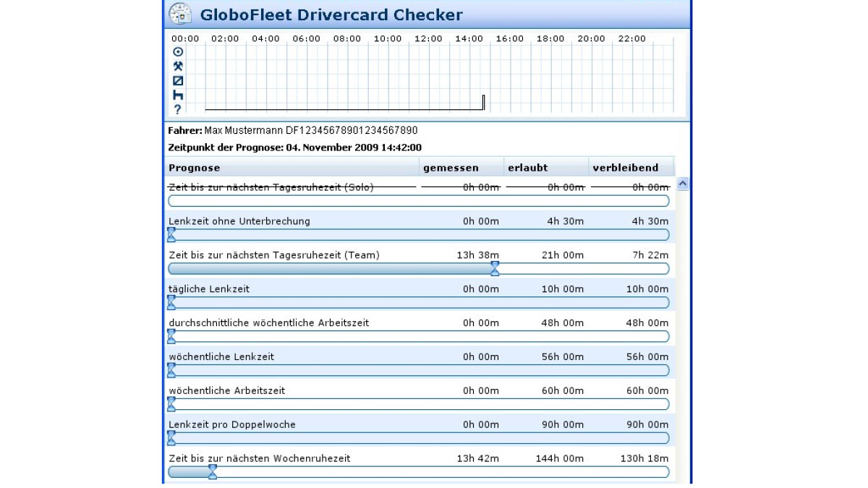
Task: Select the Lenkzeit ohne Unterbrechung row label
Action: pyautogui.click(x=239, y=221)
